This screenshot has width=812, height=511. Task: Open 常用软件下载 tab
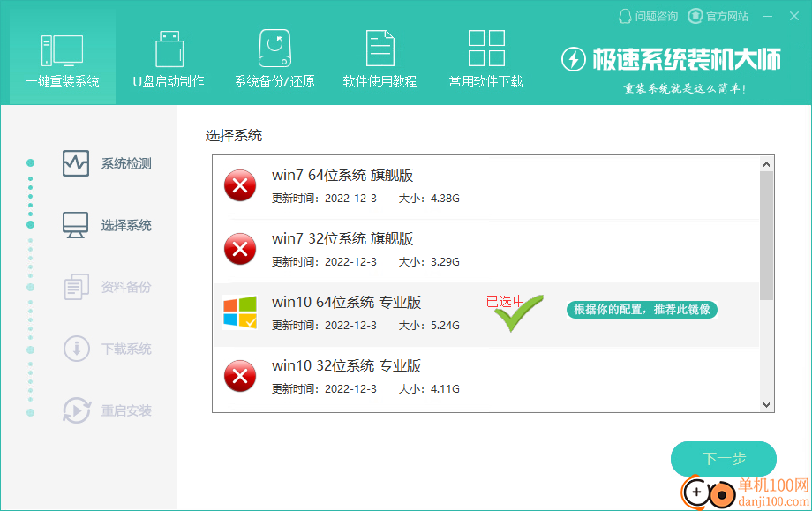click(485, 57)
